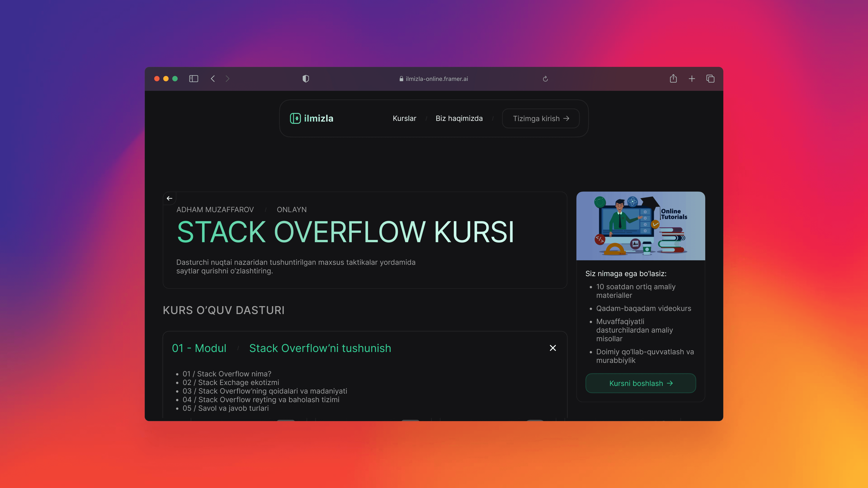The height and width of the screenshot is (488, 868).
Task: Show the tab overview icon
Action: [710, 78]
